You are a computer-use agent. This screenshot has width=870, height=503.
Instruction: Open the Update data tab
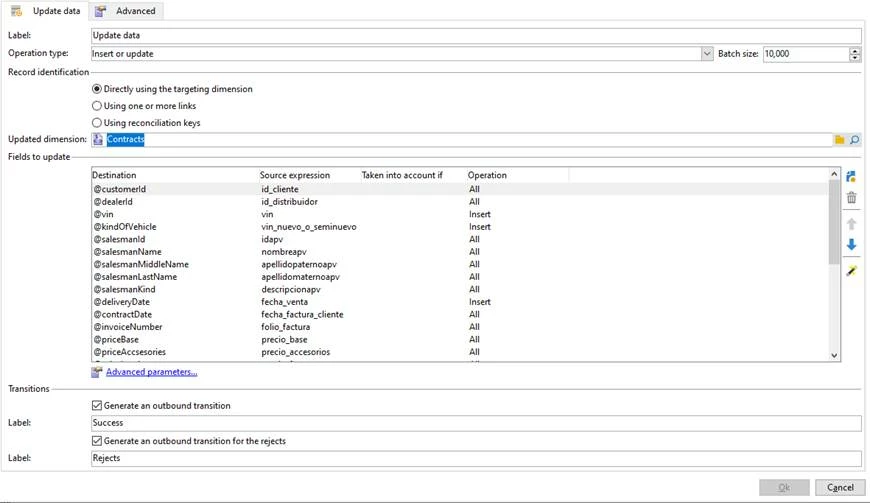45,11
